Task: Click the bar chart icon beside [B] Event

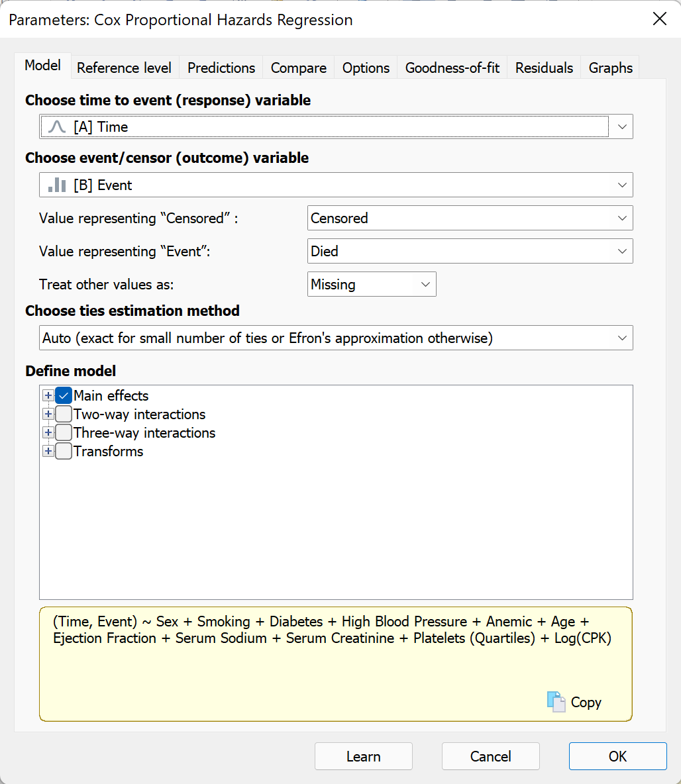Action: (x=57, y=185)
